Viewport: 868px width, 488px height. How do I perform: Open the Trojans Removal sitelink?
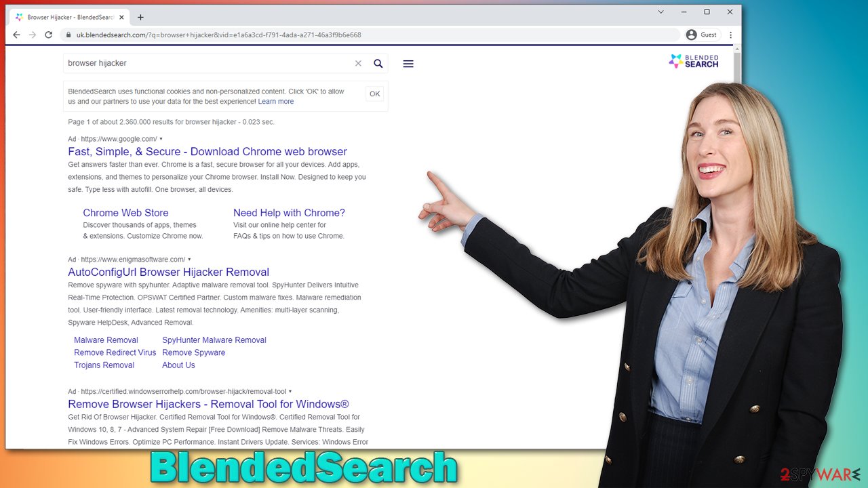coord(104,365)
